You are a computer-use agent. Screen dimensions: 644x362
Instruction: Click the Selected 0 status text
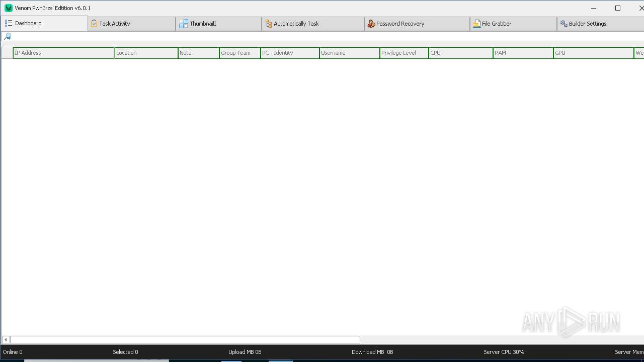[x=125, y=352]
